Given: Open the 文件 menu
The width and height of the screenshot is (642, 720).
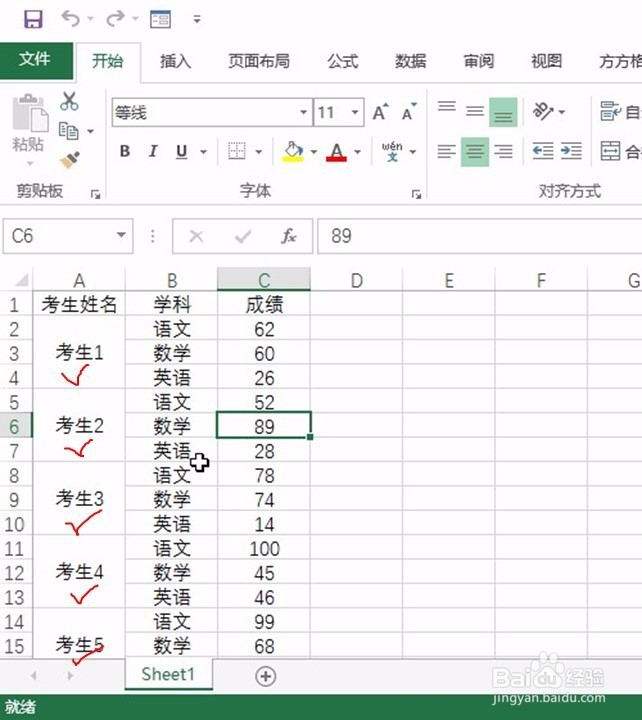Looking at the screenshot, I should [x=35, y=60].
